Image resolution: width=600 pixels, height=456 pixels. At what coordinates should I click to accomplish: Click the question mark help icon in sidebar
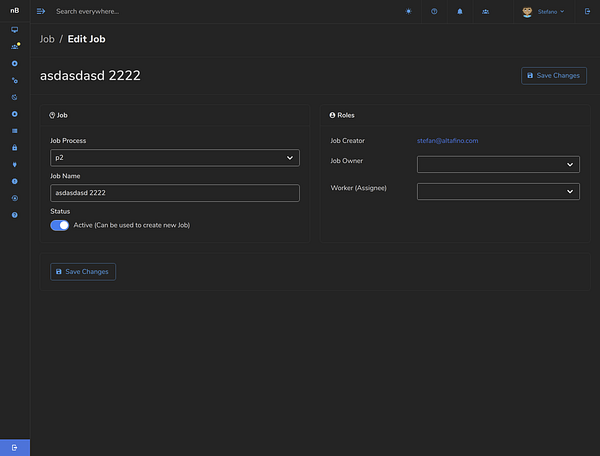coord(14,215)
